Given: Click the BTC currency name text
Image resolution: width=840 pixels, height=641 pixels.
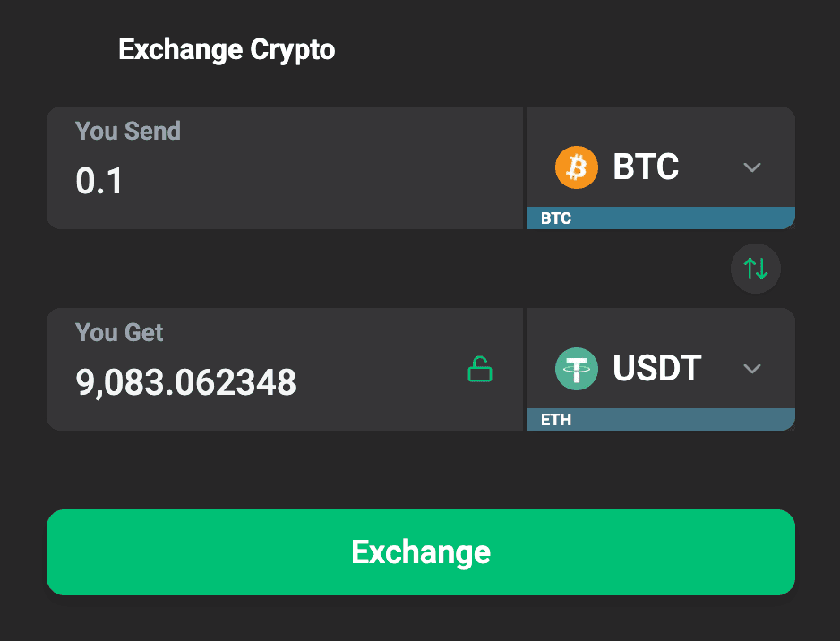Looking at the screenshot, I should [646, 167].
